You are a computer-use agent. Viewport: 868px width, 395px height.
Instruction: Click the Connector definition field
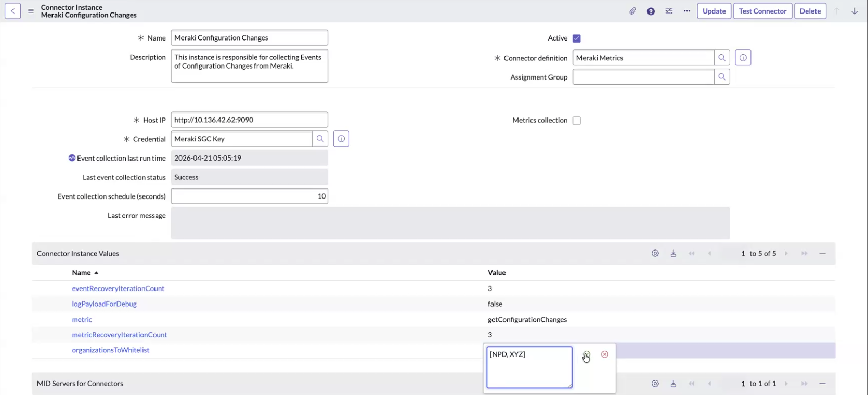(643, 58)
